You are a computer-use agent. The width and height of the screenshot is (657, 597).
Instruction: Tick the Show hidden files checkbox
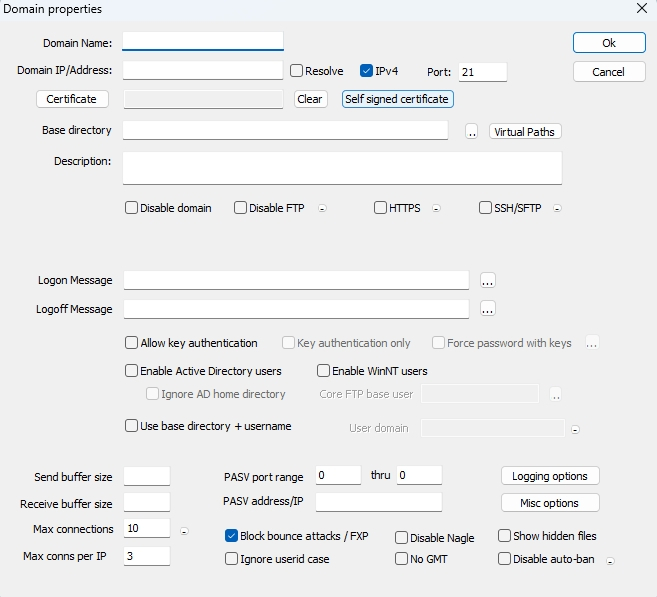505,536
